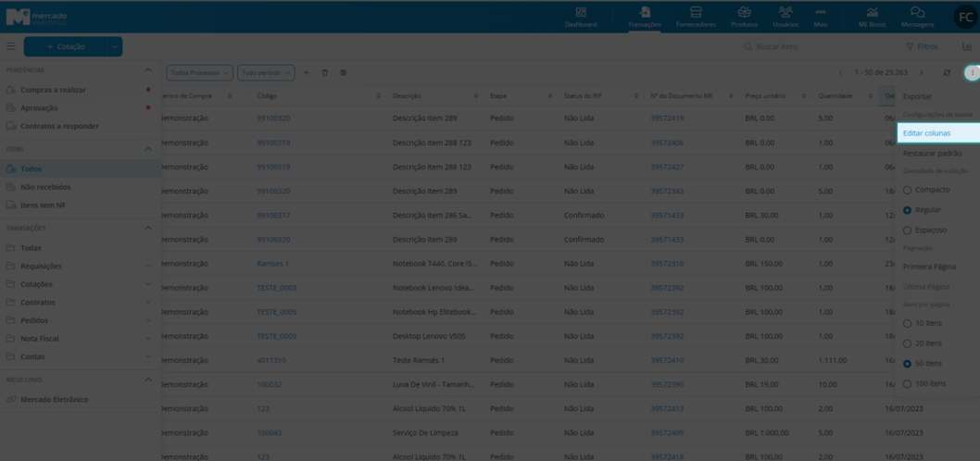Viewport: 980px width, 461px height.
Task: Expand the Contratos folder
Action: tap(148, 303)
